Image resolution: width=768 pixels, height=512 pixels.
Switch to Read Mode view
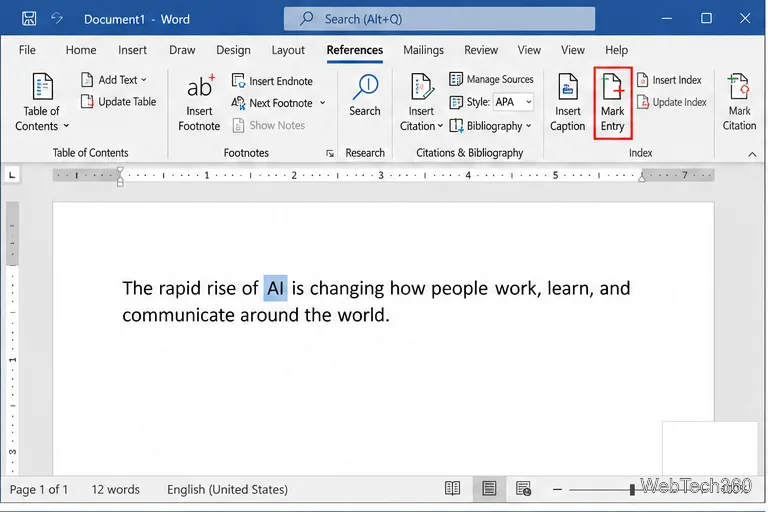pos(452,488)
